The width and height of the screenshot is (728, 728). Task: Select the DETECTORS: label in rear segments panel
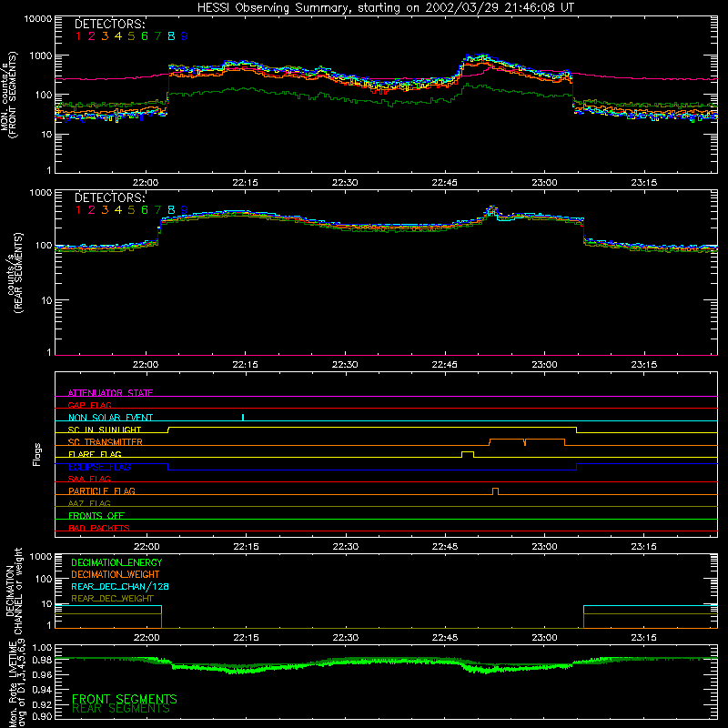pos(109,197)
